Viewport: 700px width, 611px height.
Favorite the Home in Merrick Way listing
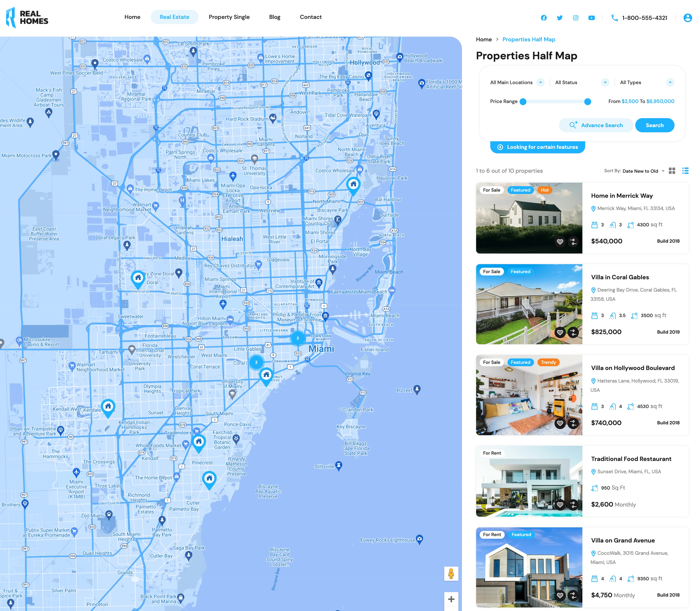tap(560, 242)
